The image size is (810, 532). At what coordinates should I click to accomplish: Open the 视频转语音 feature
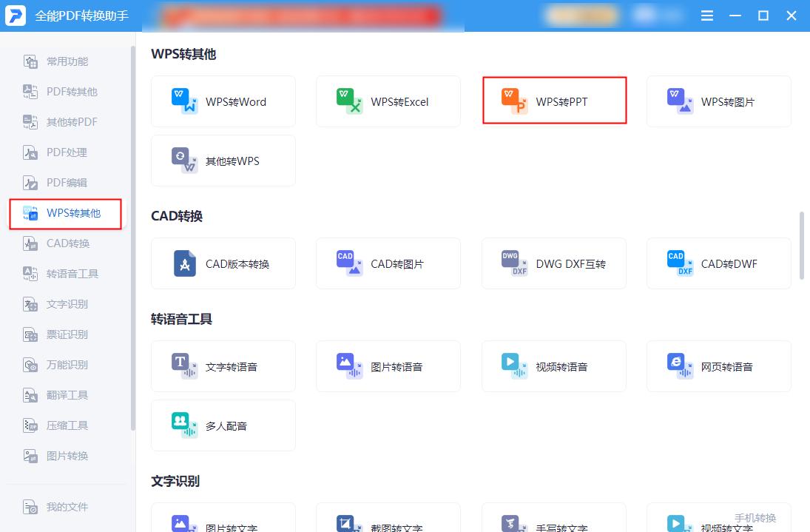[553, 366]
